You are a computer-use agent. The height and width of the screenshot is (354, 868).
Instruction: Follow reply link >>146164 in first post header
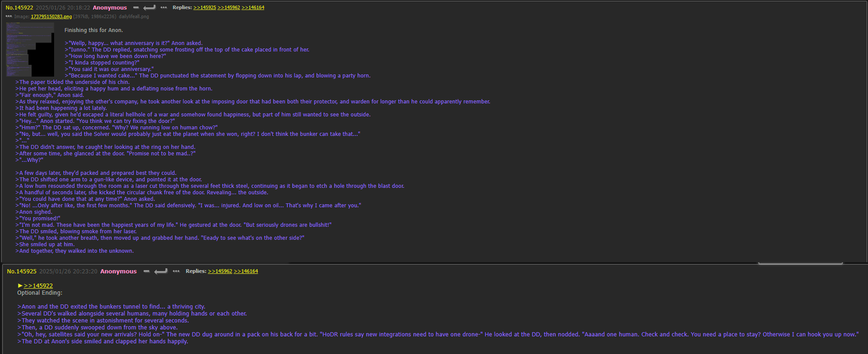[253, 7]
